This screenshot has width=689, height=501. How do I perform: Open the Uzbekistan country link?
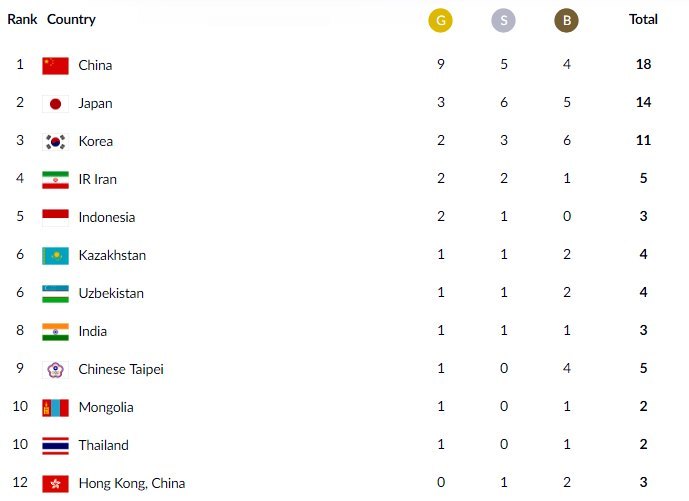[110, 294]
